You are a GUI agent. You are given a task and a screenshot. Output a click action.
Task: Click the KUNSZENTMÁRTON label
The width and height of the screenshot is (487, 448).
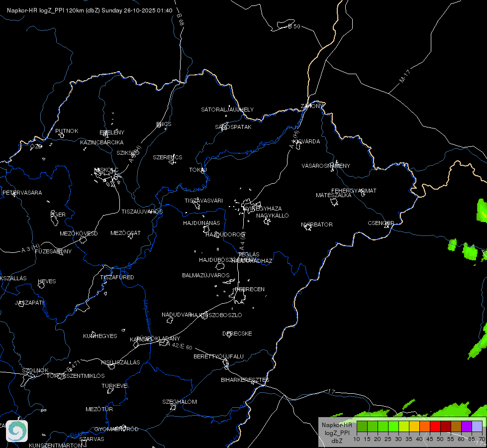(56, 445)
